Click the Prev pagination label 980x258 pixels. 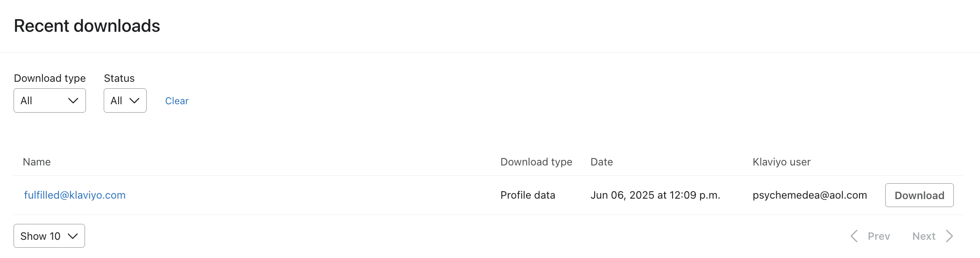(x=879, y=236)
